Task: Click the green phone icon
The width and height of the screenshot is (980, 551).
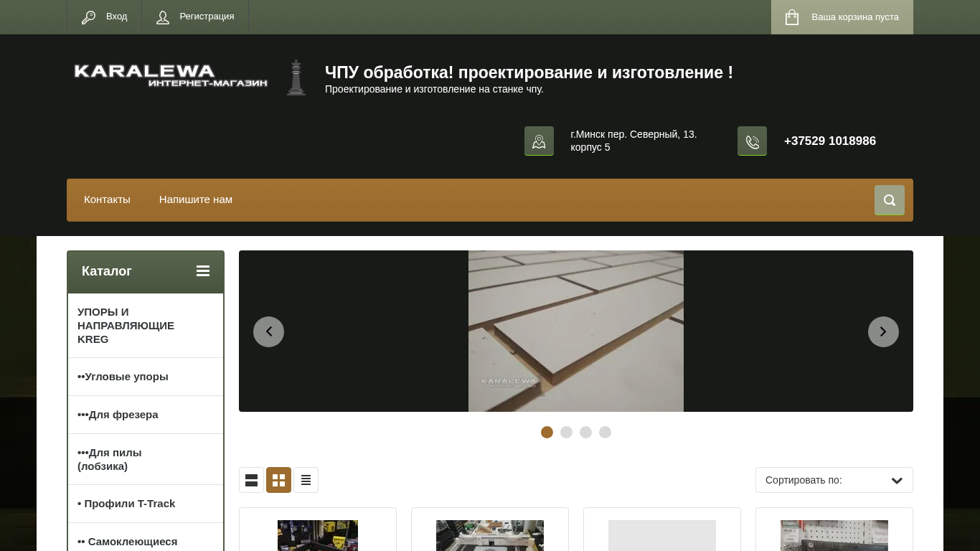Action: (x=752, y=141)
